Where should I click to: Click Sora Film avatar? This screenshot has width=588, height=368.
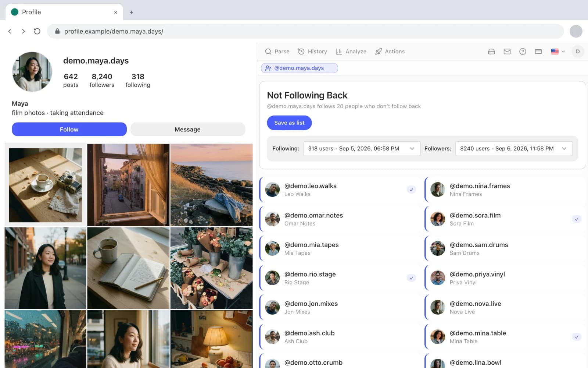click(x=438, y=219)
